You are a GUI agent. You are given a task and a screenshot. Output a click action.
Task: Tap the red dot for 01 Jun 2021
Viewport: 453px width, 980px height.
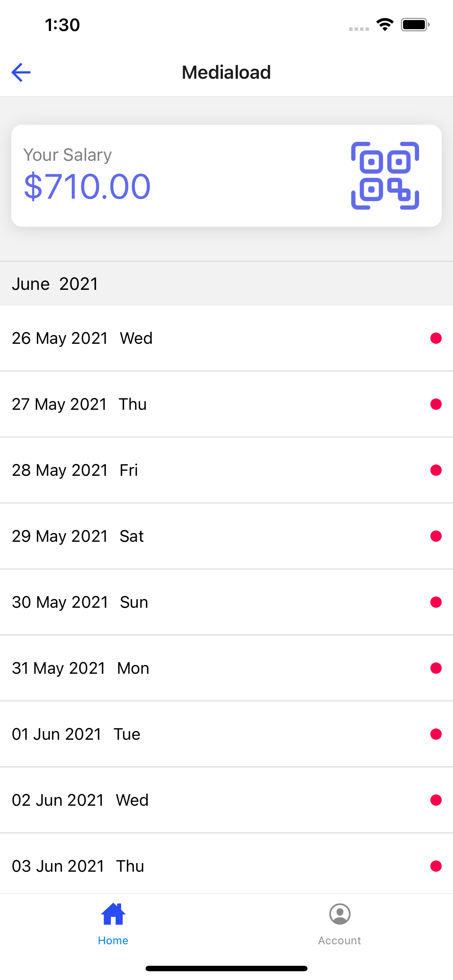[436, 734]
